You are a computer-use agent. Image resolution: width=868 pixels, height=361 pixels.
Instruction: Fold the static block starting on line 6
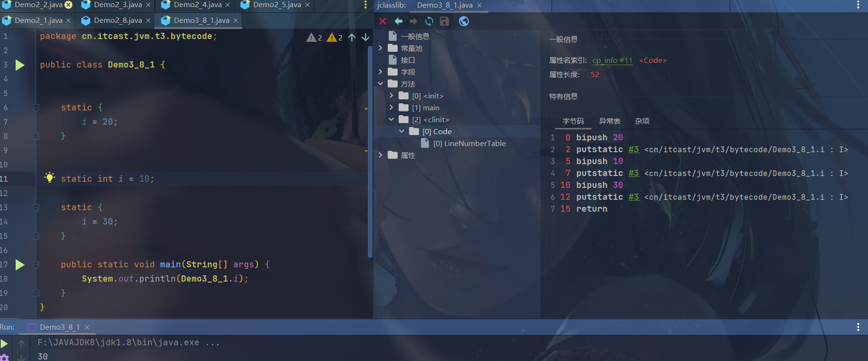(x=36, y=108)
